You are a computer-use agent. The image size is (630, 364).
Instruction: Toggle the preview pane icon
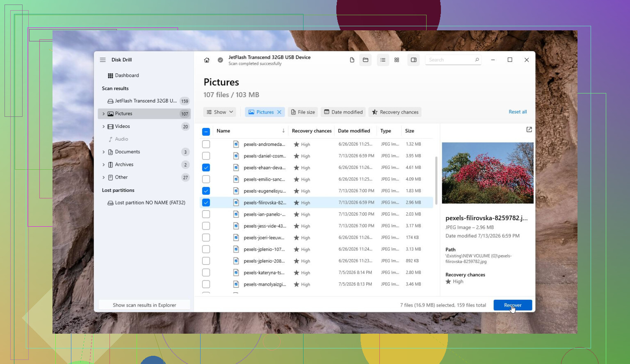tap(413, 60)
